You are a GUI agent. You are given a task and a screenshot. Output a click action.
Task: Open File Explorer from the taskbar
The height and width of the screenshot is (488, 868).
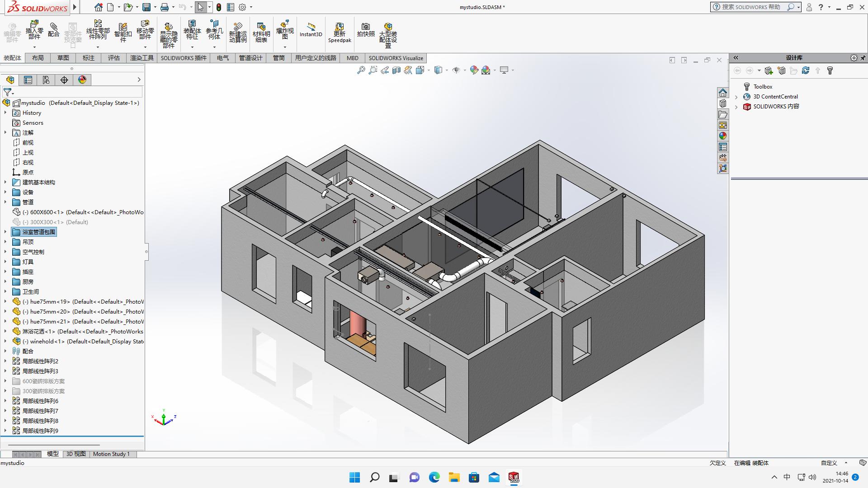coord(454,477)
